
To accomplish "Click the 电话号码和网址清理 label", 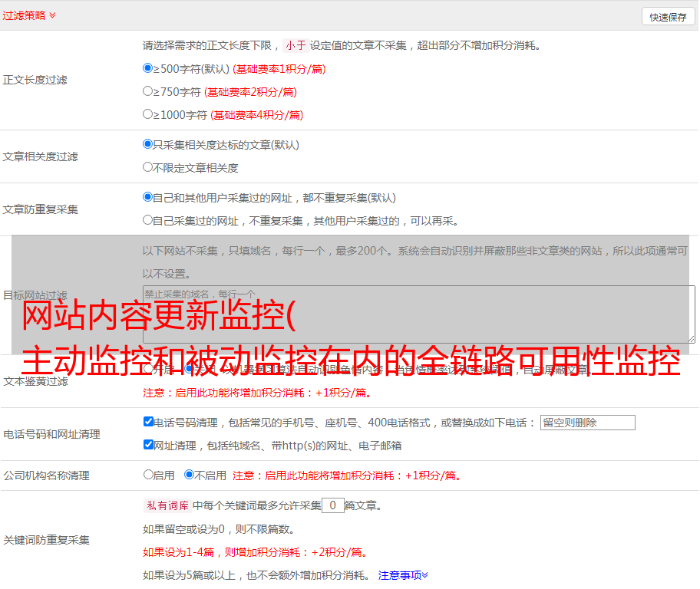I will click(x=51, y=434).
